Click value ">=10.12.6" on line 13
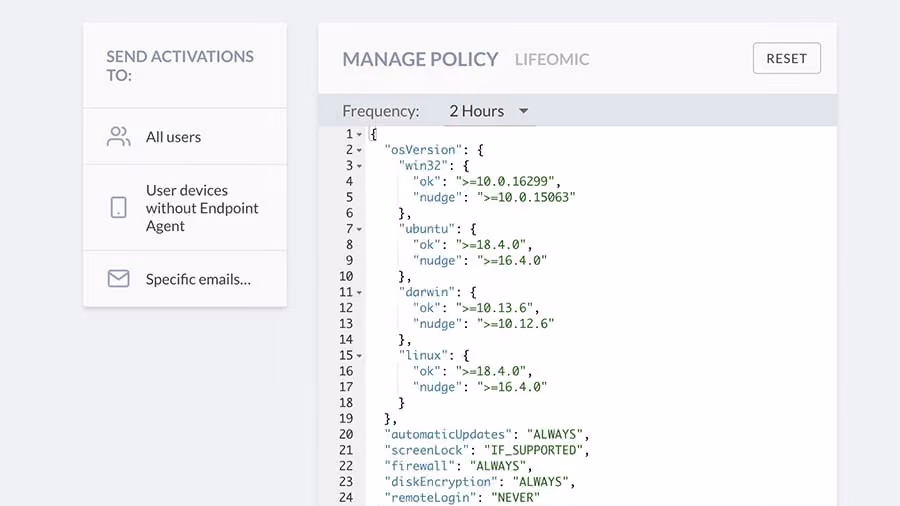Viewport: 900px width, 506px height. [x=515, y=324]
